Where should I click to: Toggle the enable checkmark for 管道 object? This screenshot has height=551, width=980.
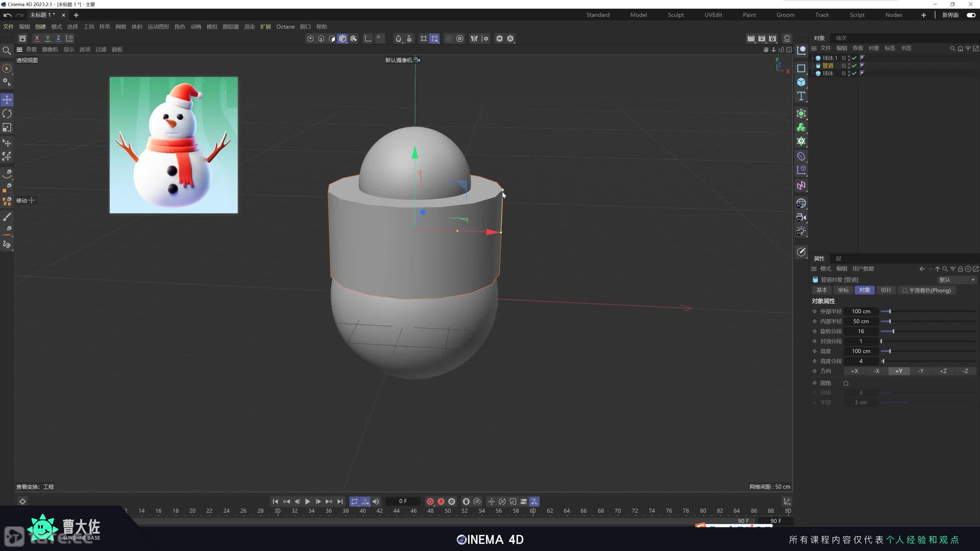pos(854,66)
